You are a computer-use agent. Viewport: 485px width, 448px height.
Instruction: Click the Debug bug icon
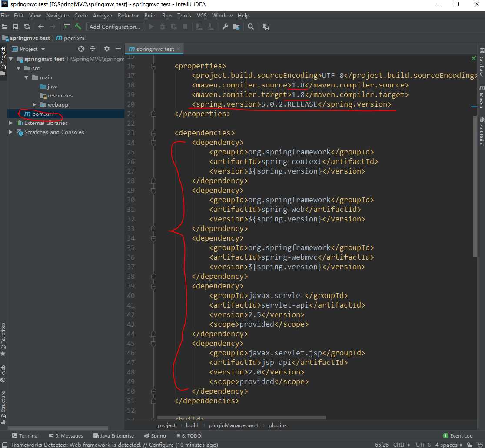163,27
